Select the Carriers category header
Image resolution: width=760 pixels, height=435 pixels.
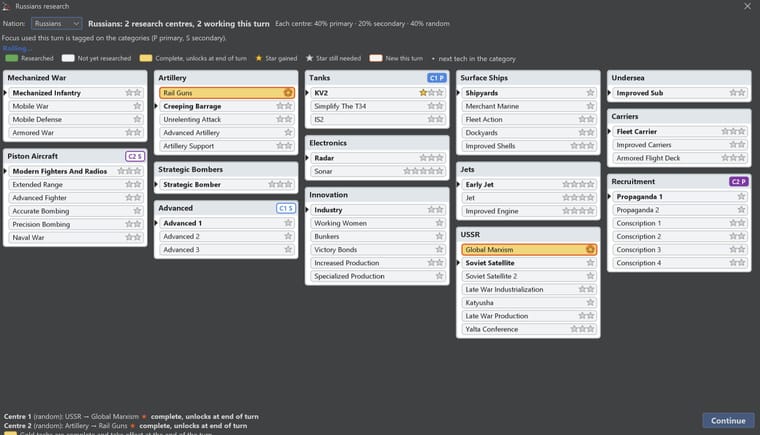coord(679,116)
